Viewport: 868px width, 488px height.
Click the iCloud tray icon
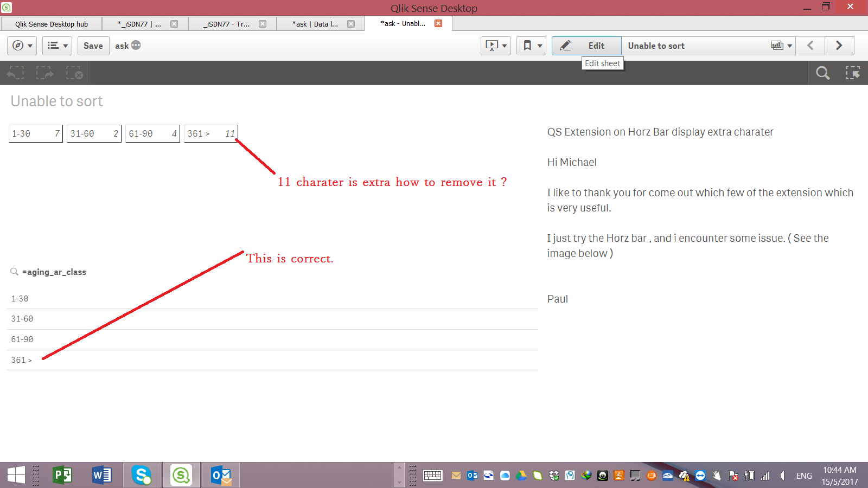coord(505,476)
